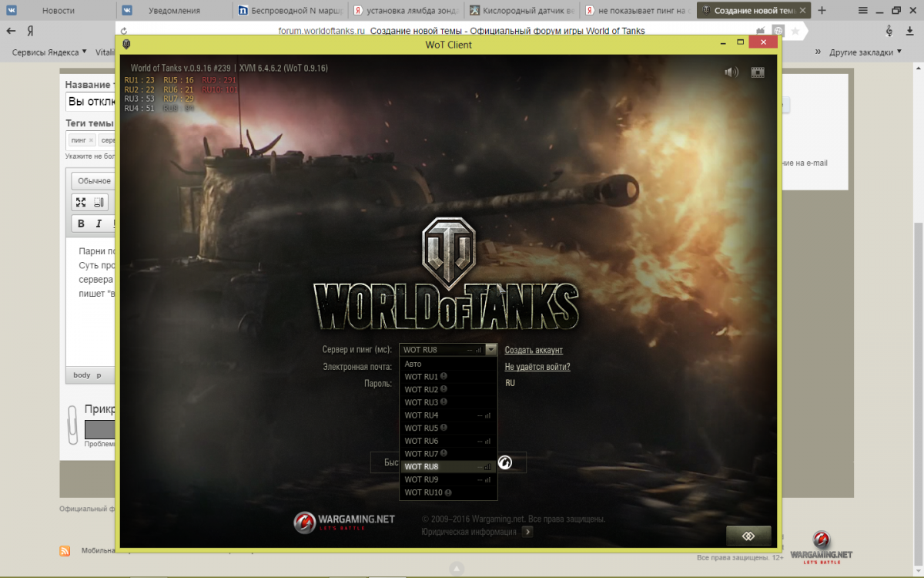Screen dimensions: 924x578
Task: Click bottom-right social login button in game
Action: 748,535
